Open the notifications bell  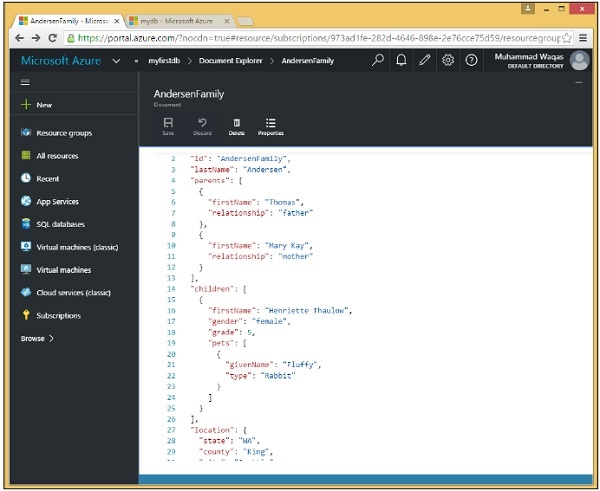tap(402, 60)
